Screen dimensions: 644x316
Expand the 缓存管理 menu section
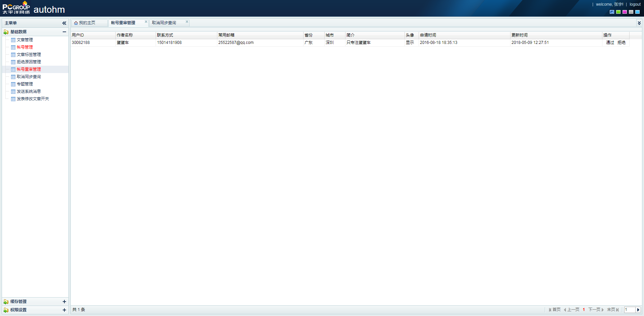click(64, 302)
